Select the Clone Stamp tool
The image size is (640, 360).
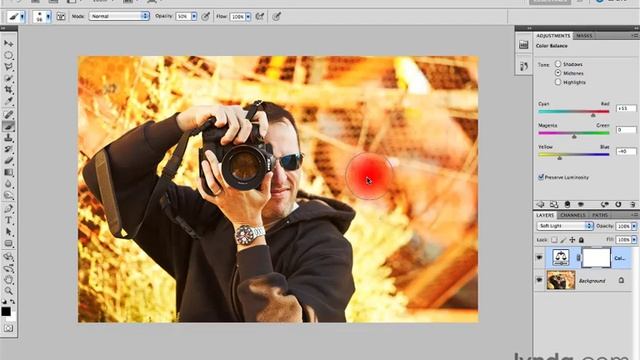tap(9, 138)
